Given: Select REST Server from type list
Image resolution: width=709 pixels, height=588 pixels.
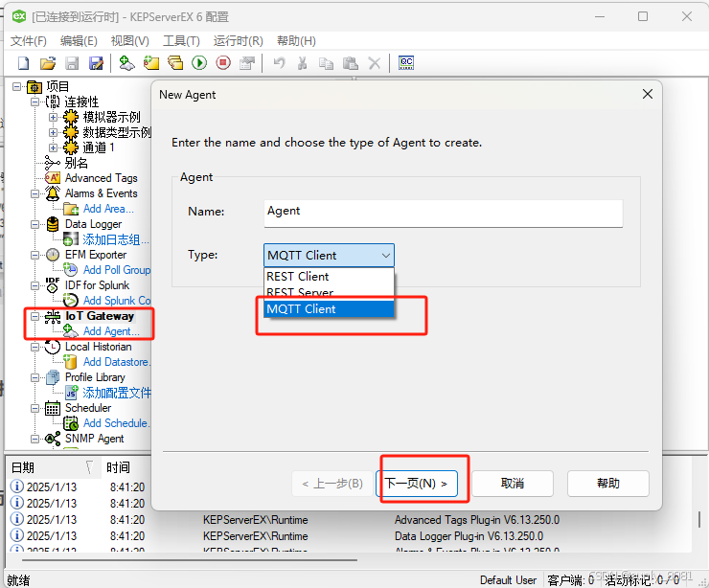Looking at the screenshot, I should tap(329, 293).
